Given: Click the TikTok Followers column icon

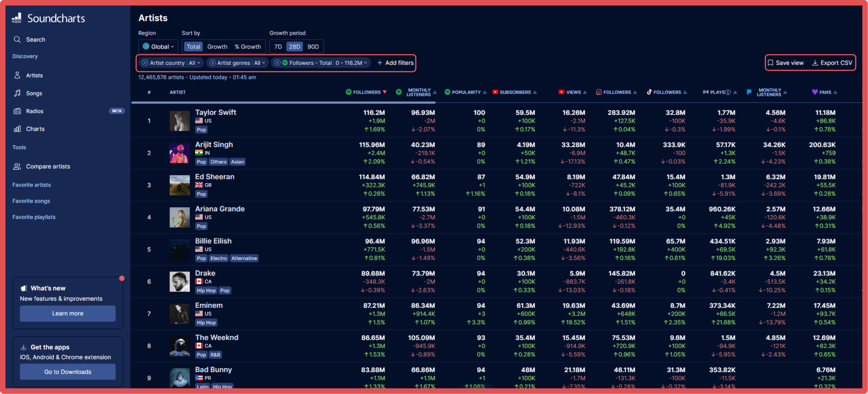Looking at the screenshot, I should click(649, 92).
